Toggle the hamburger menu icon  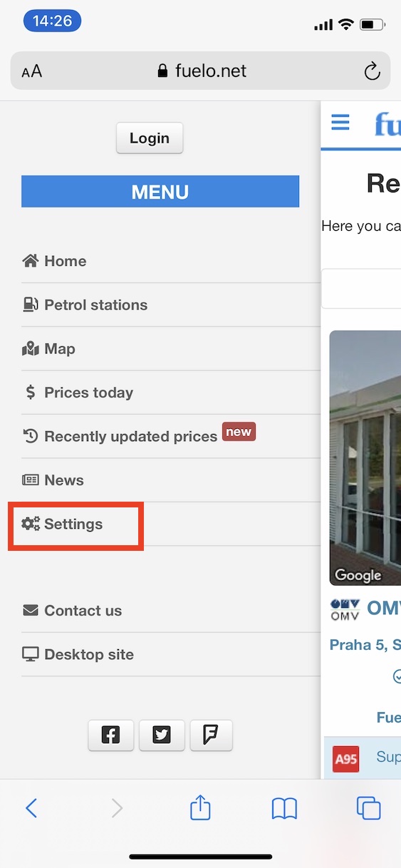tap(340, 123)
